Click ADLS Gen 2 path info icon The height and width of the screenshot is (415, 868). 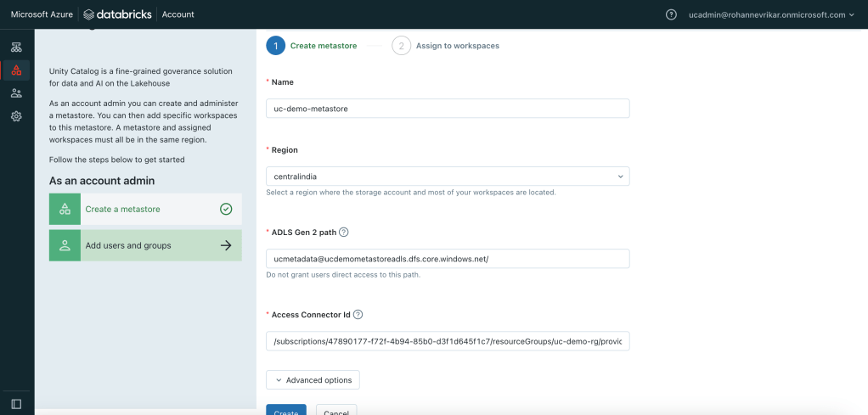tap(344, 232)
